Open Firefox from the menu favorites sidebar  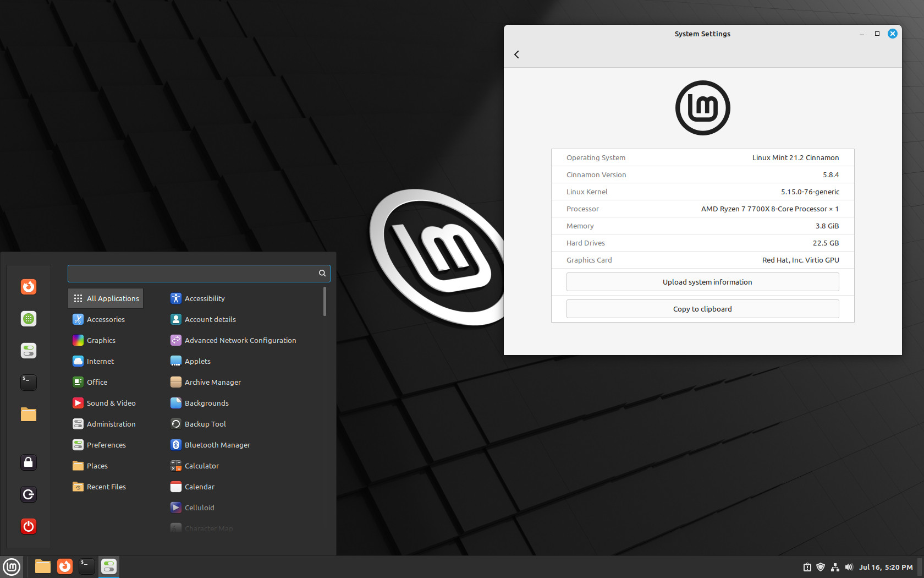(x=29, y=287)
